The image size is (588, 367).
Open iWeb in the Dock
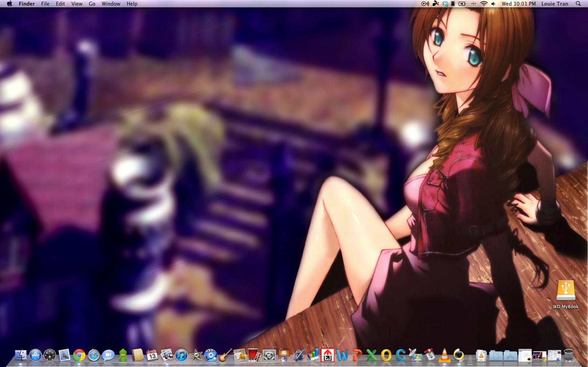coord(240,355)
